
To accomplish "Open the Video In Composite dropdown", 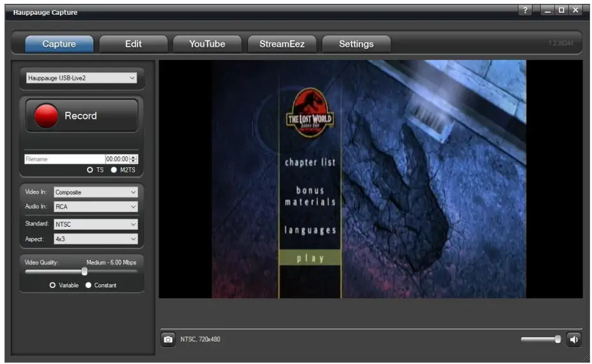I will 96,192.
